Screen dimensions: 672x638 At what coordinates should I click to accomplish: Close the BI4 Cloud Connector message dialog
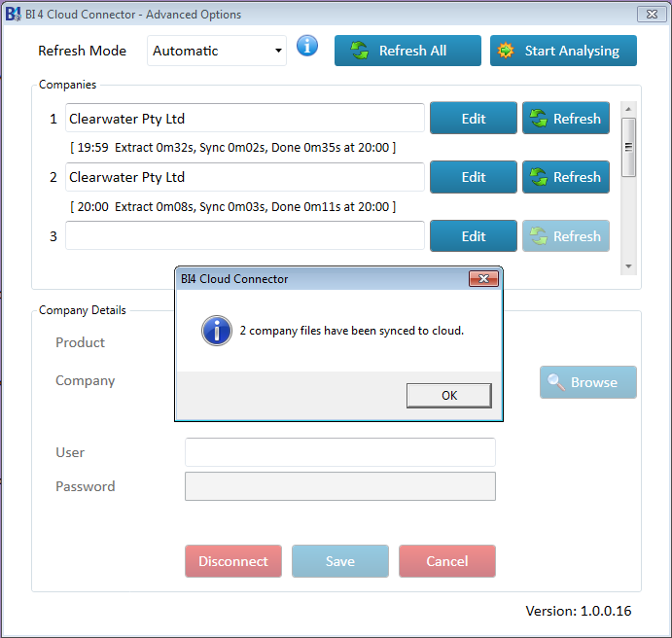483,279
